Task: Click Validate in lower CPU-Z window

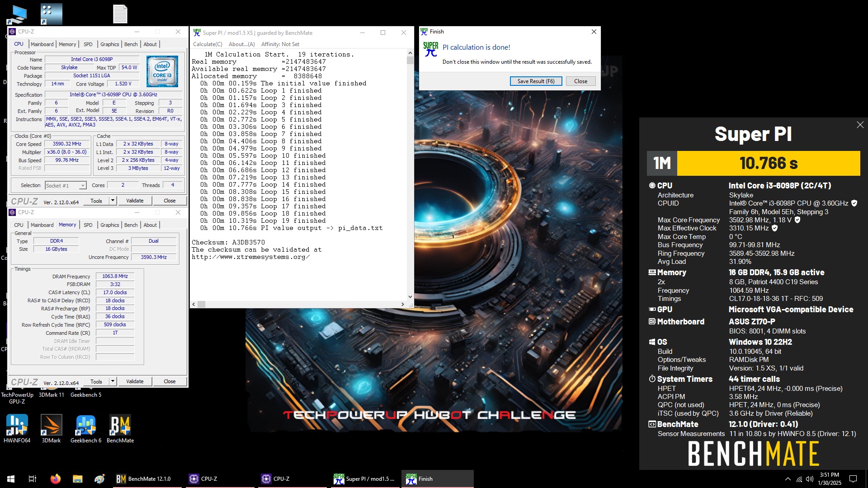Action: (135, 381)
